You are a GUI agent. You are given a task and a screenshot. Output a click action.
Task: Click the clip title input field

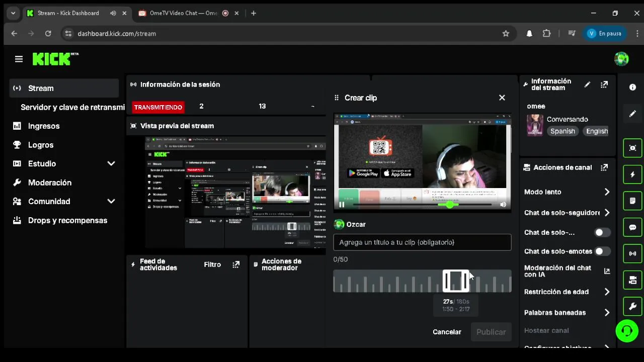point(422,242)
